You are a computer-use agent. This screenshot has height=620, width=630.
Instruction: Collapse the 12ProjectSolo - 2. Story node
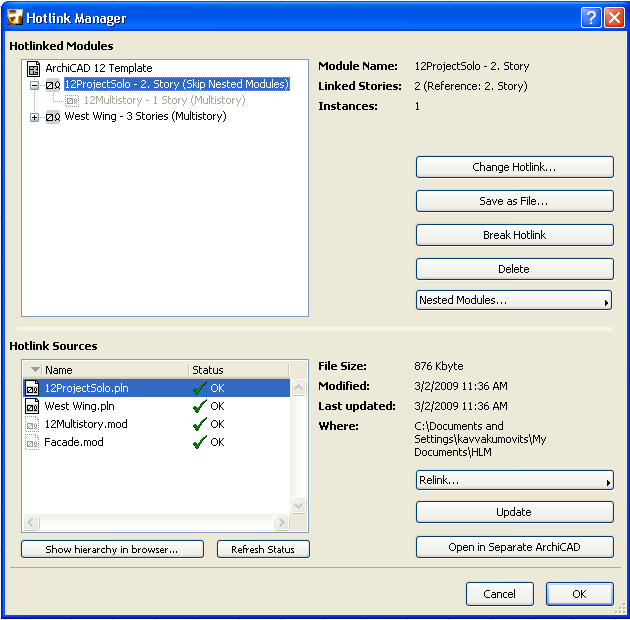(x=35, y=85)
